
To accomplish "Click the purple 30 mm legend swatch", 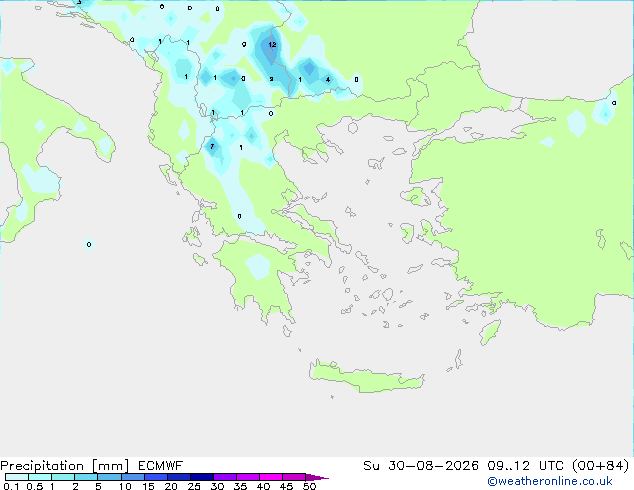I will (x=225, y=477).
